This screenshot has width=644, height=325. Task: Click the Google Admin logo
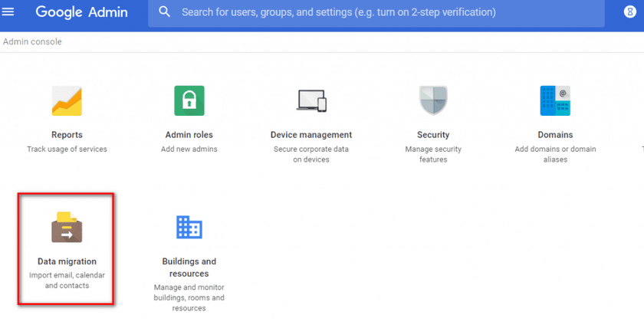click(83, 12)
